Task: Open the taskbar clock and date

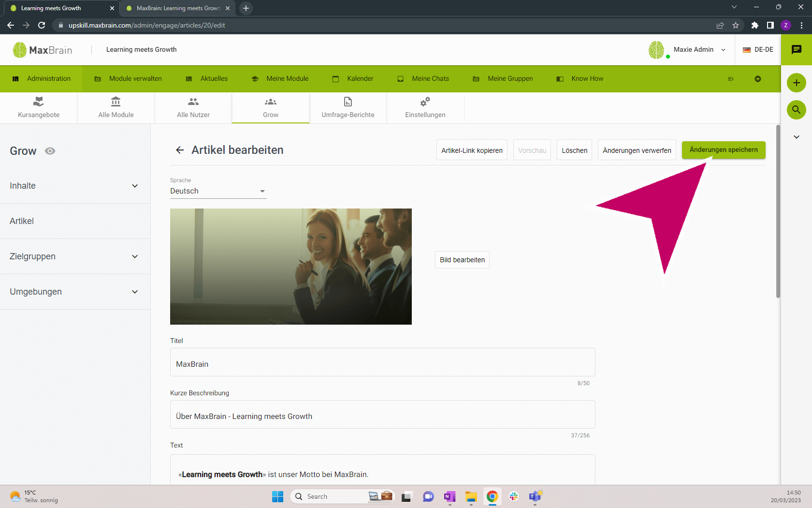Action: click(x=786, y=496)
